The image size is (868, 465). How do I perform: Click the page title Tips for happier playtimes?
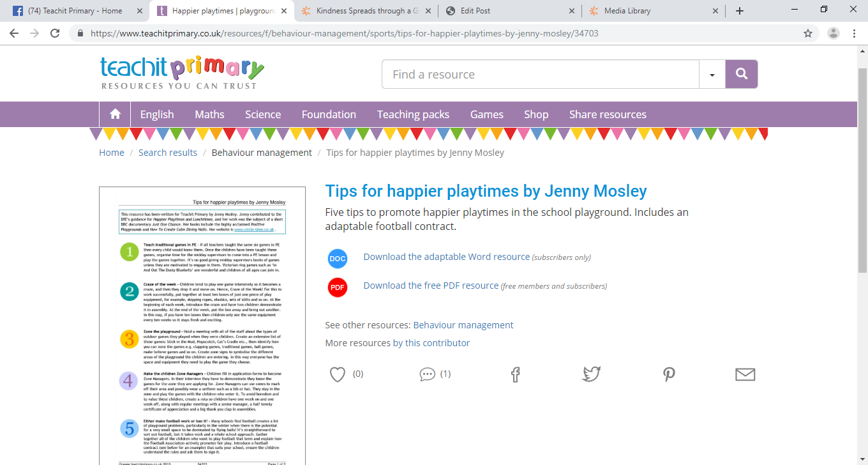point(486,191)
